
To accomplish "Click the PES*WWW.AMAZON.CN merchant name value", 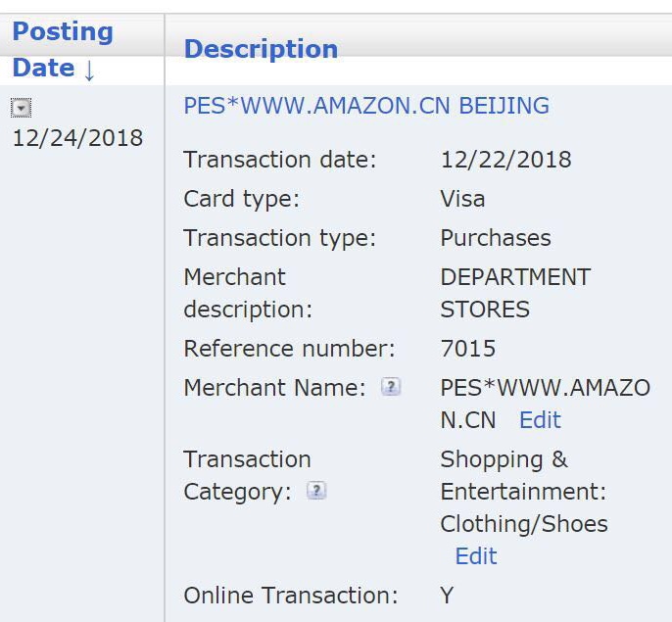I will point(545,388).
